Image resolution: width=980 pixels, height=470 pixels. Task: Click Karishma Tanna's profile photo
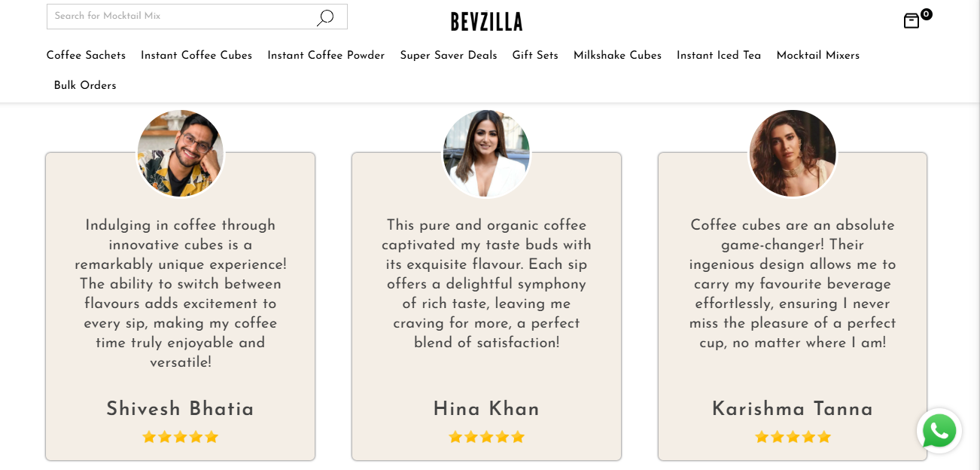point(793,154)
